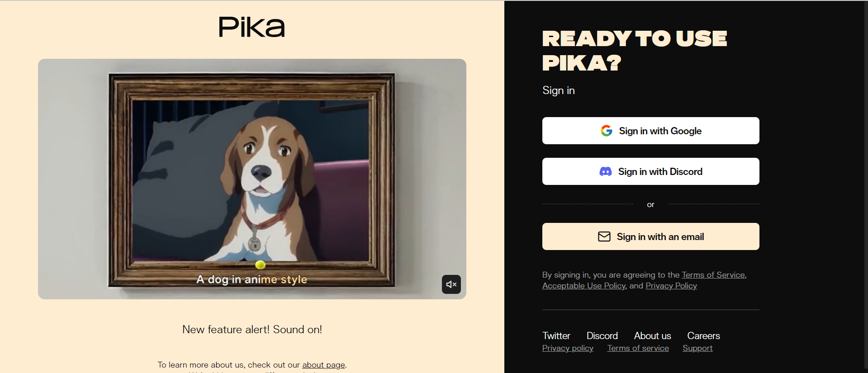The width and height of the screenshot is (868, 373).
Task: Open the Terms of Service agreement link
Action: 713,275
